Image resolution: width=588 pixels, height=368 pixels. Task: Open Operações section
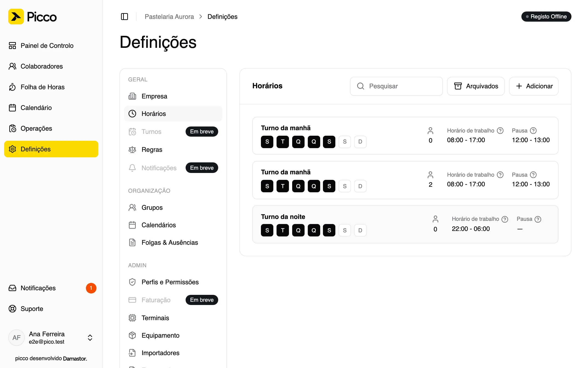(x=51, y=128)
